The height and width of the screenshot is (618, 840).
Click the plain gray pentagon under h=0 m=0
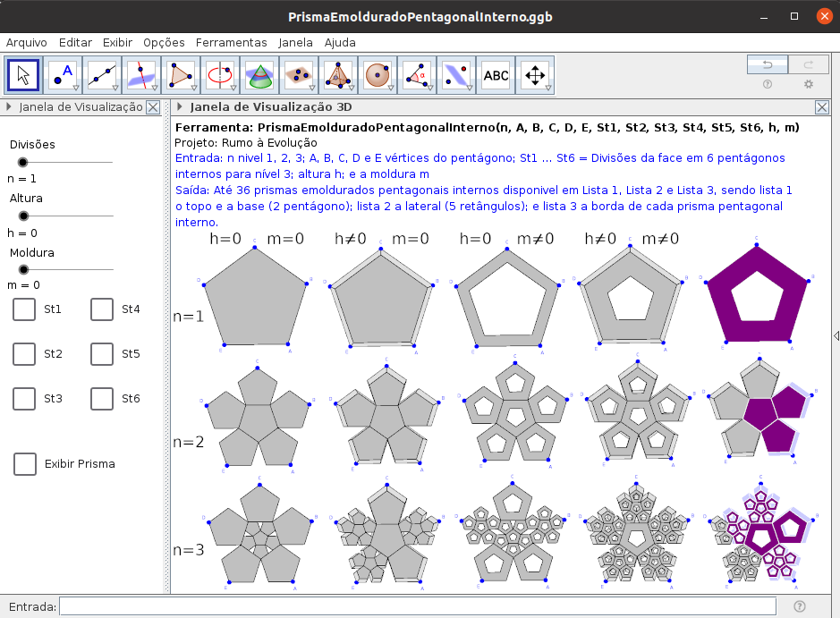coord(255,296)
